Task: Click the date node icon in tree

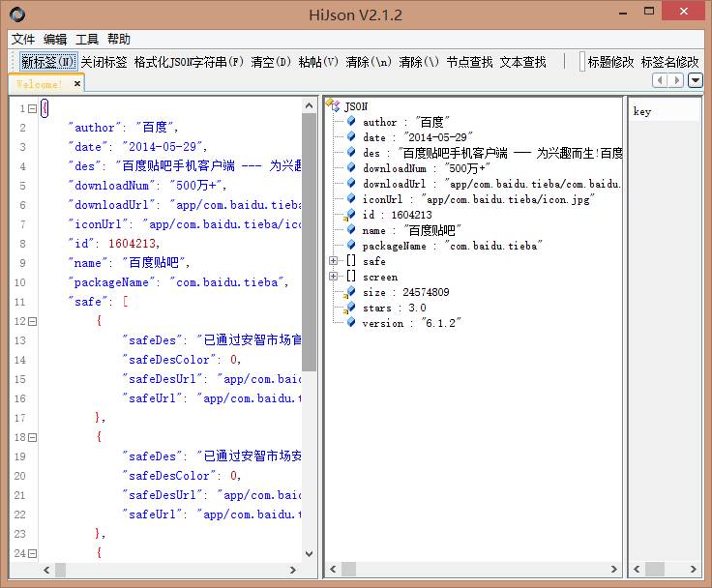Action: pos(351,136)
